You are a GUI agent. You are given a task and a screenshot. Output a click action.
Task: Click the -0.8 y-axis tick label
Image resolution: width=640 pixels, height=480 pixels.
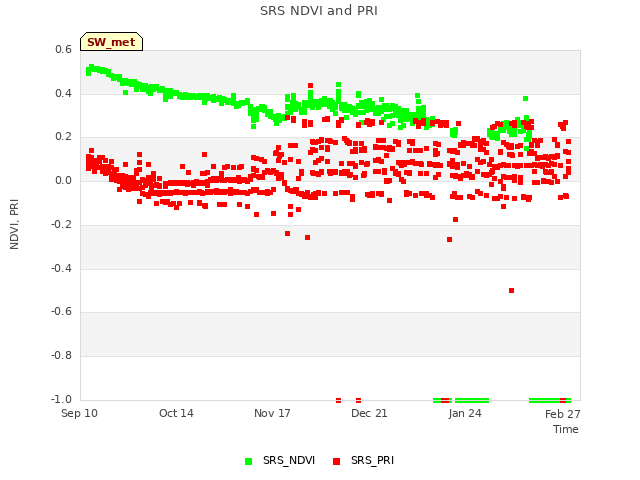[x=62, y=356]
